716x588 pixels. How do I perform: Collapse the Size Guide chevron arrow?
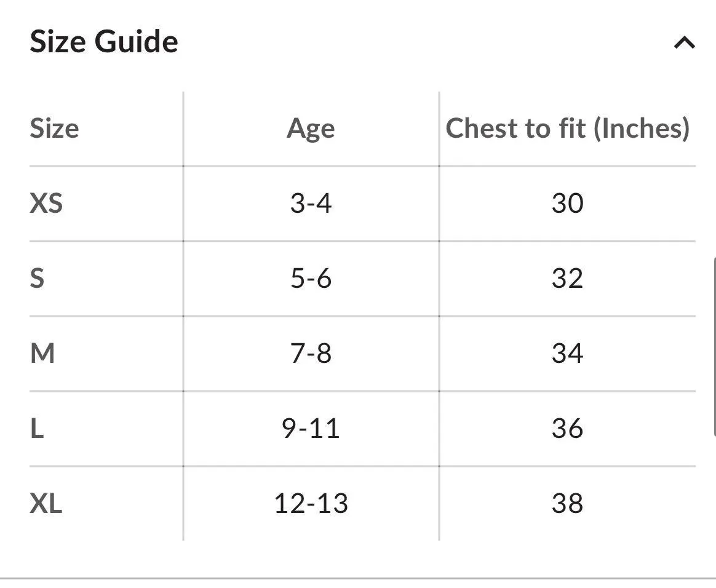(x=684, y=42)
